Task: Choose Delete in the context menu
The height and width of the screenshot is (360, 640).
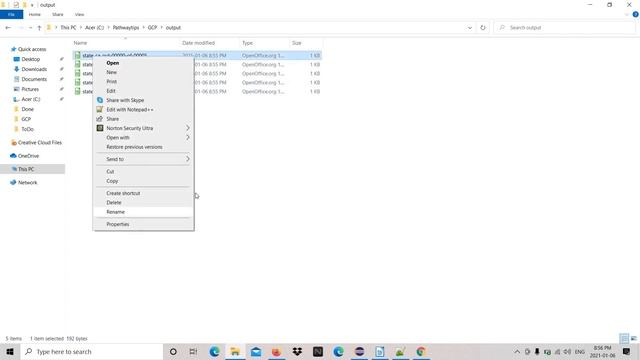Action: coord(143,202)
